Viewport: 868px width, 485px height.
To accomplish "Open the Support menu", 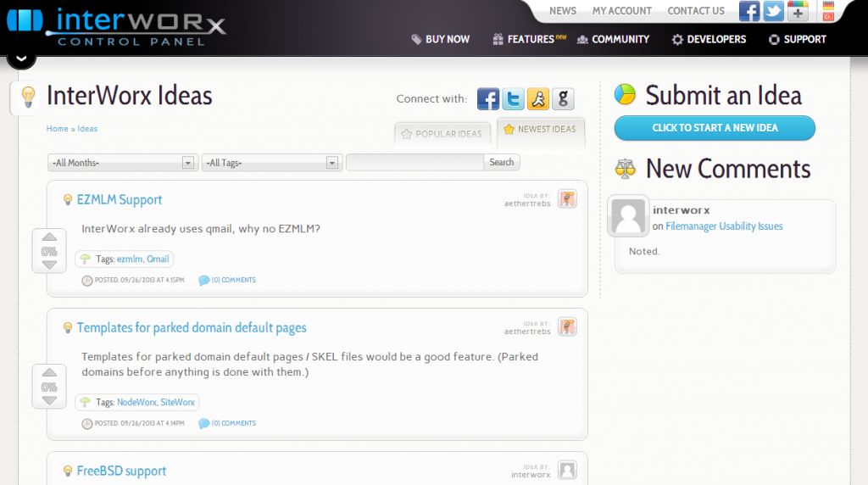I will tap(798, 39).
